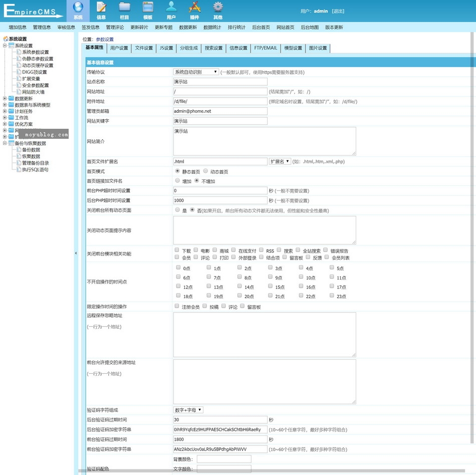The width and height of the screenshot is (476, 475).
Task: Select the 动态首页 radio button
Action: (206, 171)
